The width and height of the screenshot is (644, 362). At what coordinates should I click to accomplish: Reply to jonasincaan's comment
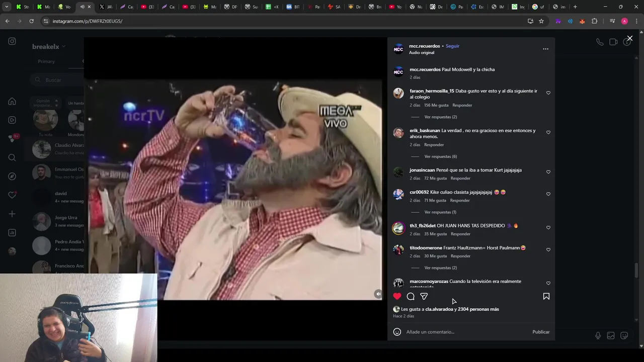(x=460, y=178)
